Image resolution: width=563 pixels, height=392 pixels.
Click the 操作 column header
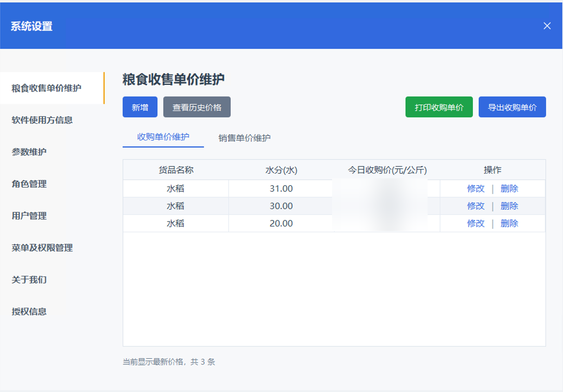pyautogui.click(x=493, y=170)
